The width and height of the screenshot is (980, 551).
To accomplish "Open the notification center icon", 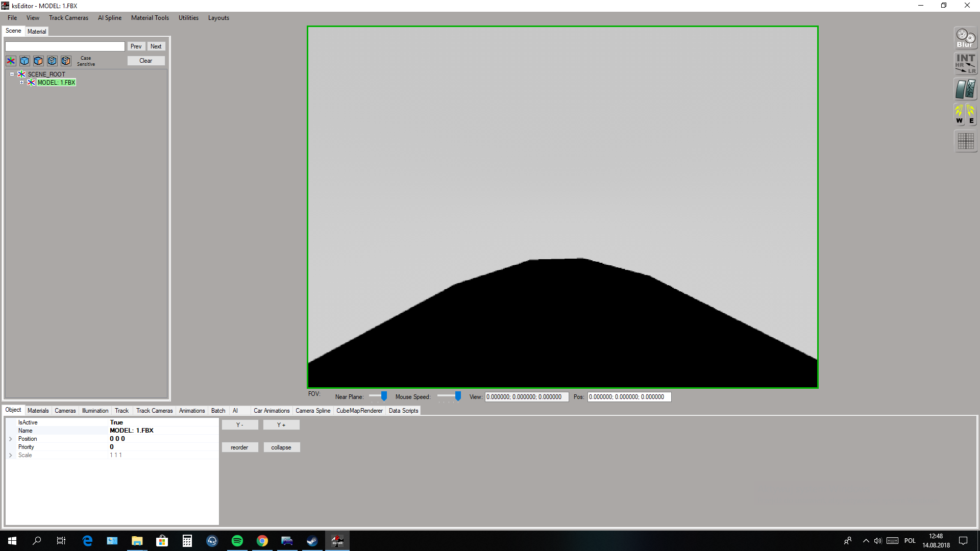I will pyautogui.click(x=963, y=541).
